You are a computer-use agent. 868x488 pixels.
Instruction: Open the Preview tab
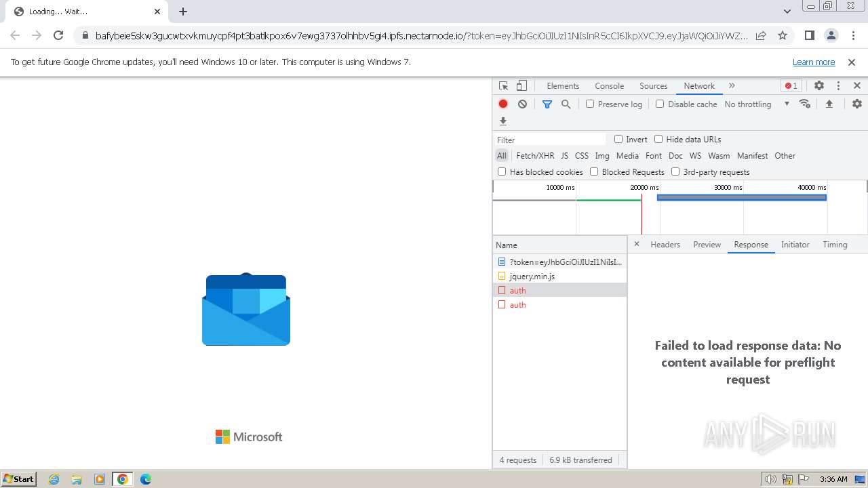click(707, 244)
